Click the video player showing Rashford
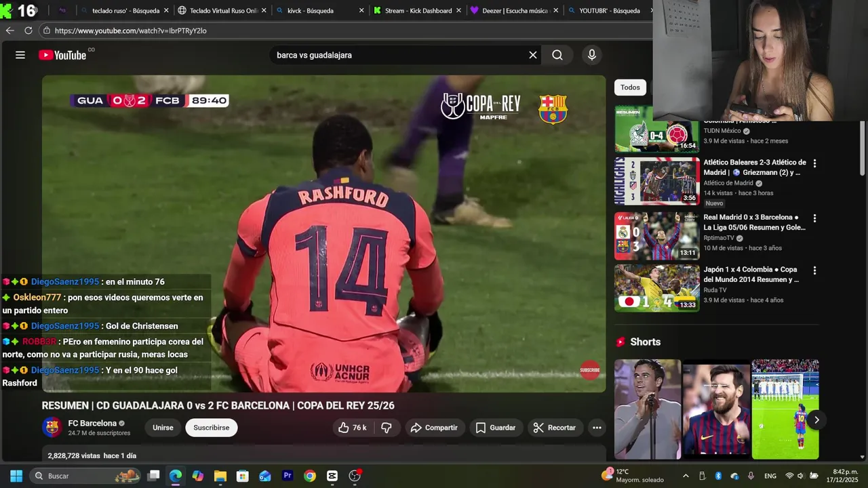Screen dimensions: 868x488 323,233
